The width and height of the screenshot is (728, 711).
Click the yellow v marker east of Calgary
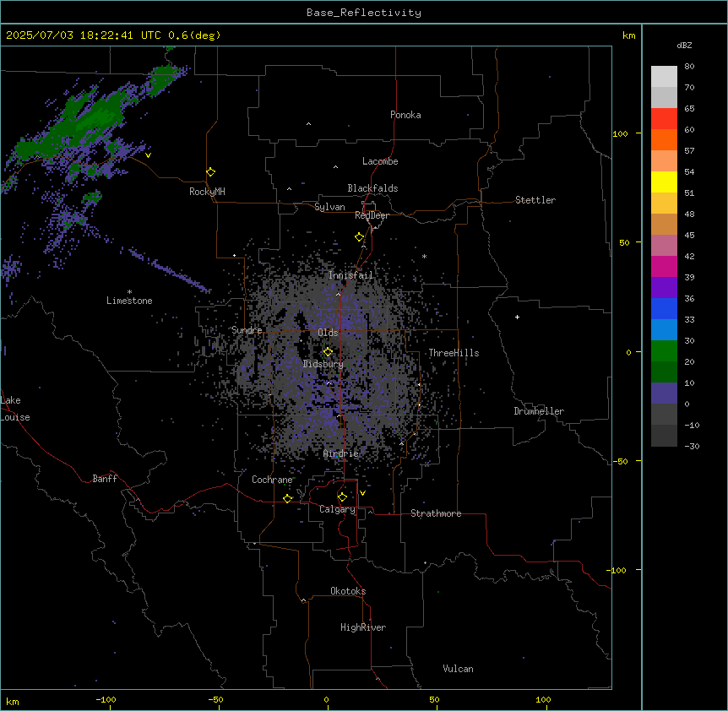tap(362, 493)
